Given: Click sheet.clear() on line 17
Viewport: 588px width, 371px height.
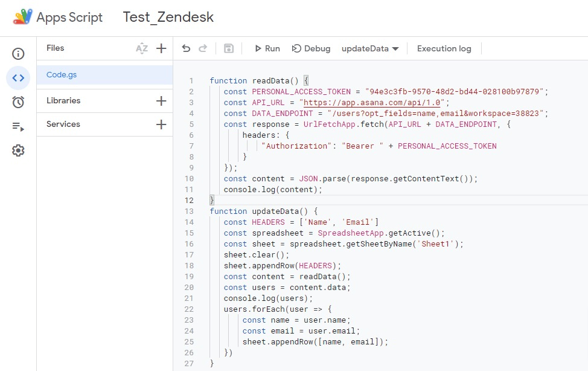Looking at the screenshot, I should pyautogui.click(x=254, y=255).
